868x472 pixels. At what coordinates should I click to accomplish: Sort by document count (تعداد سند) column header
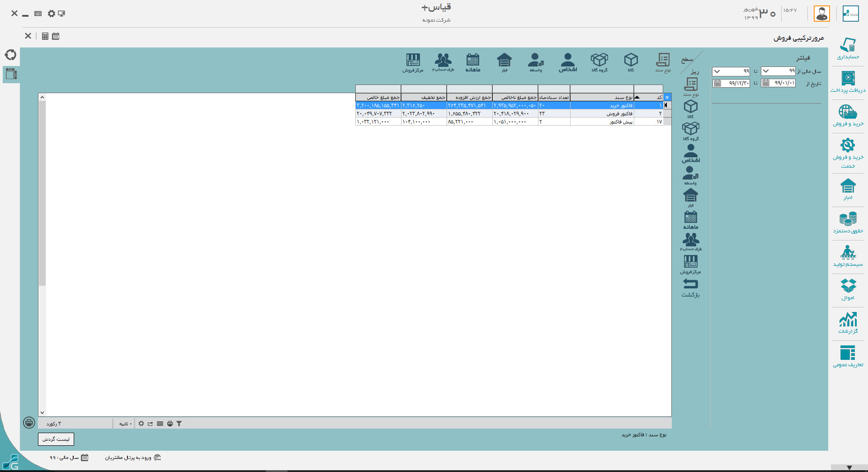pos(554,97)
